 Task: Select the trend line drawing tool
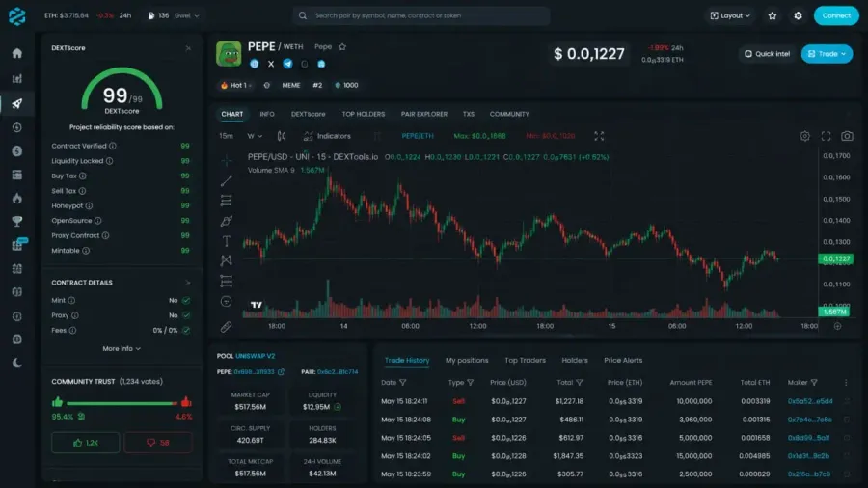227,180
